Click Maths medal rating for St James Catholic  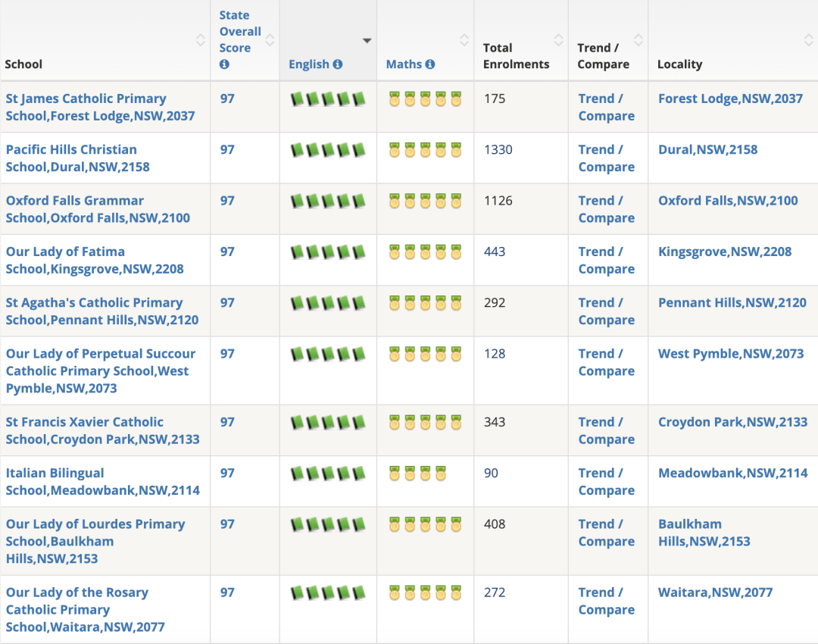click(x=425, y=98)
